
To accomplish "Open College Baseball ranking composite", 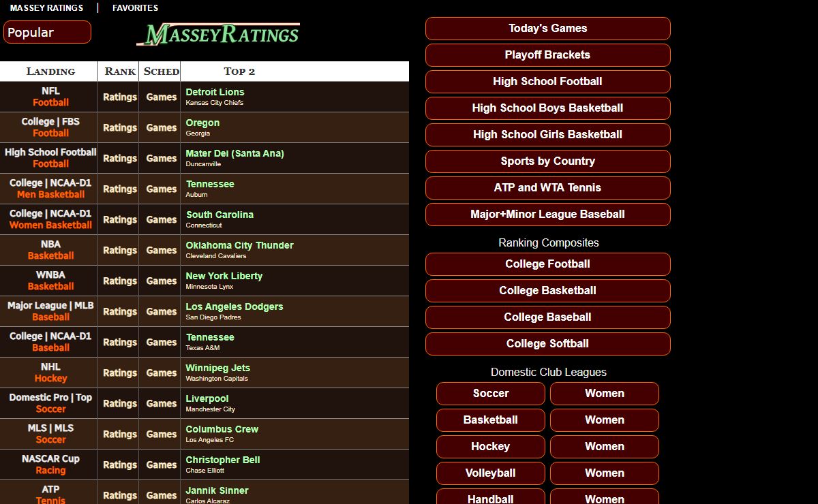I will 547,317.
